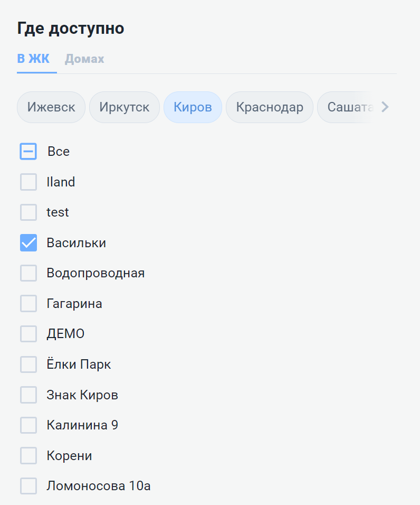Enable the test checkbox
420x505 pixels.
coord(28,212)
